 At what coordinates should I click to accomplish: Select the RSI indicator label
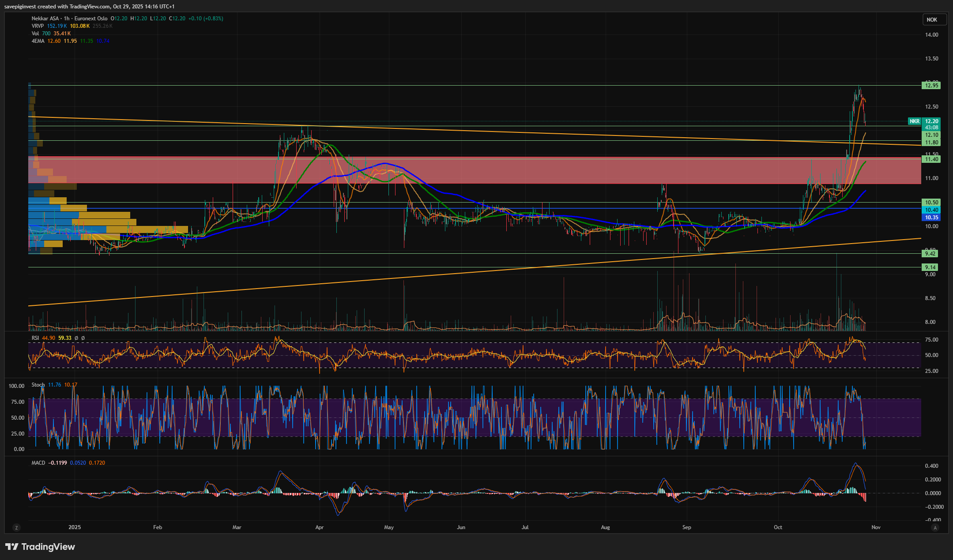pos(35,338)
